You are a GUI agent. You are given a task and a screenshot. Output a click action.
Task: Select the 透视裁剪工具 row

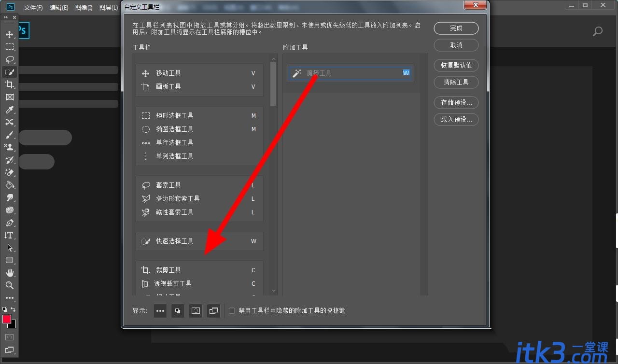pos(199,284)
